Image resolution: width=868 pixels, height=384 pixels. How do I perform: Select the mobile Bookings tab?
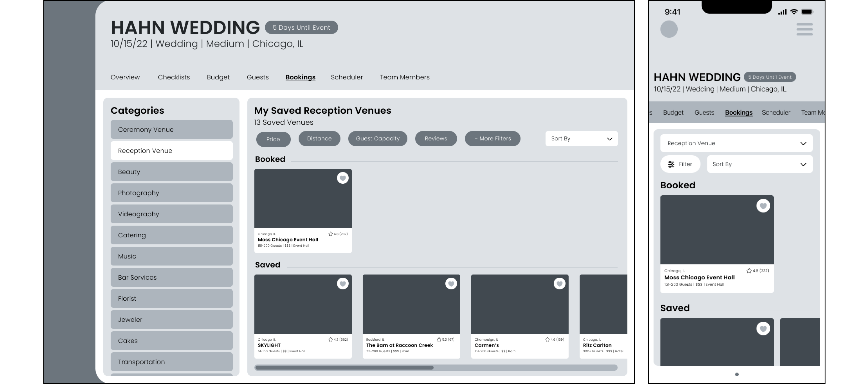point(739,112)
